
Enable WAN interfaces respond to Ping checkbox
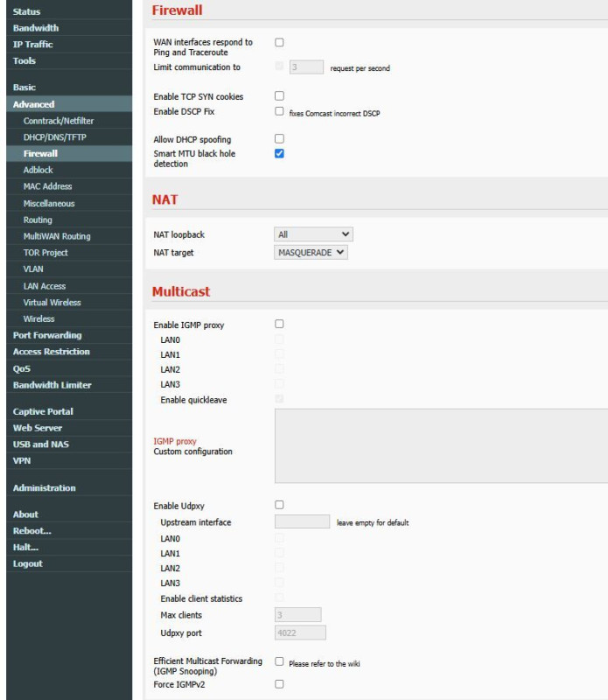click(x=279, y=42)
